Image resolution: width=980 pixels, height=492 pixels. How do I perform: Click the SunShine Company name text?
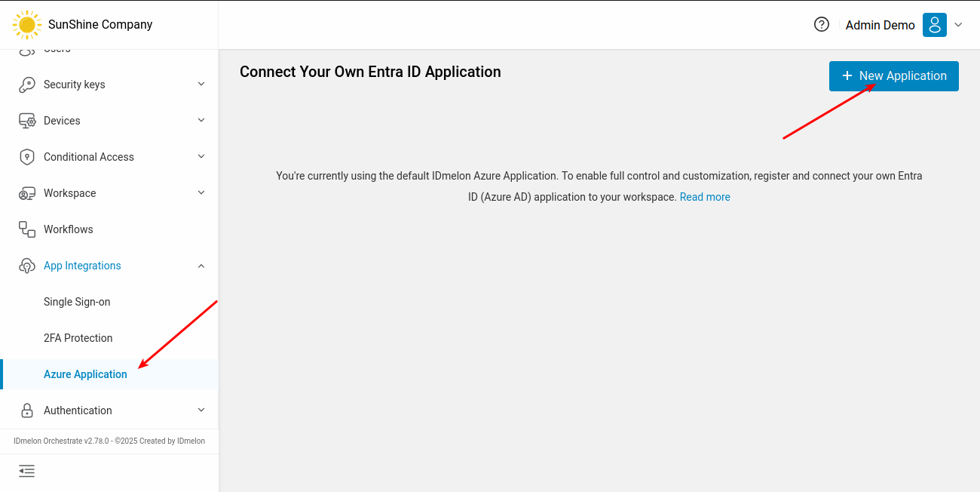point(100,24)
